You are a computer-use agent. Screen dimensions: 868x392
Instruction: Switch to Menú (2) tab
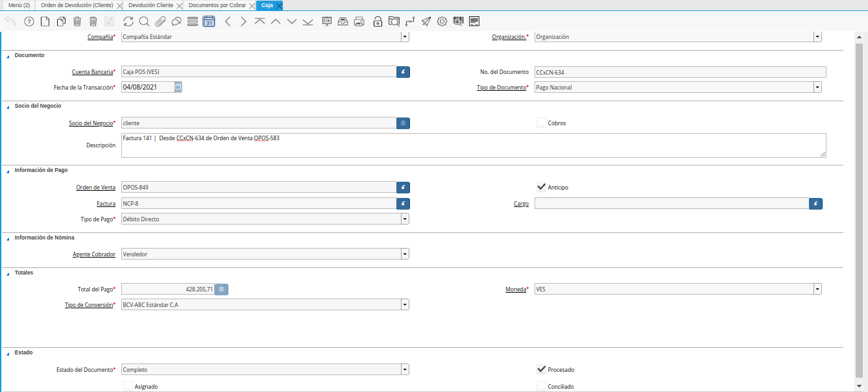click(19, 5)
